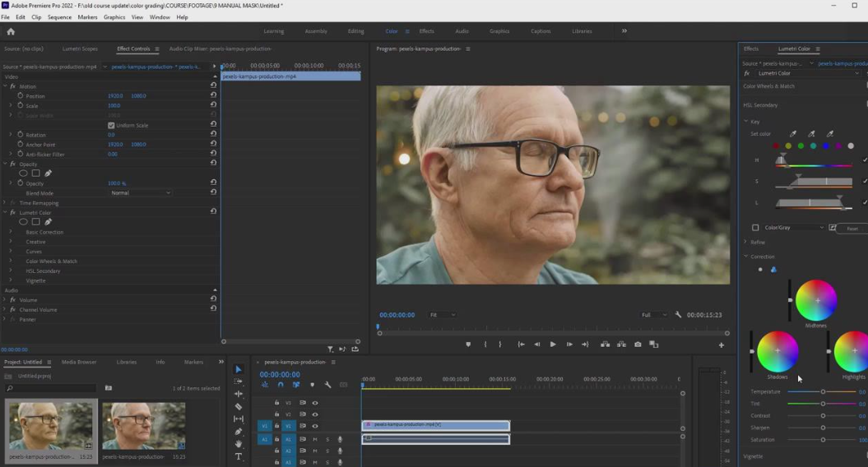Select the Razor tool
The image size is (868, 467).
(239, 406)
